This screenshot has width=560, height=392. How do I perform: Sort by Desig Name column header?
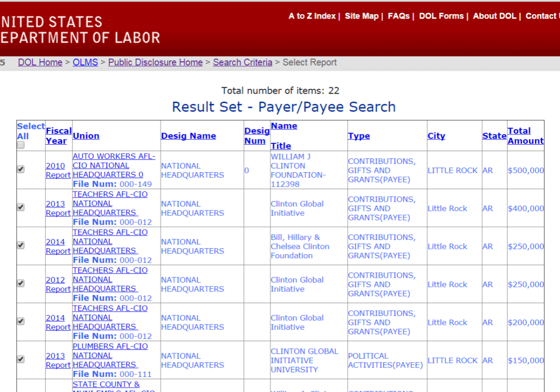pos(189,136)
